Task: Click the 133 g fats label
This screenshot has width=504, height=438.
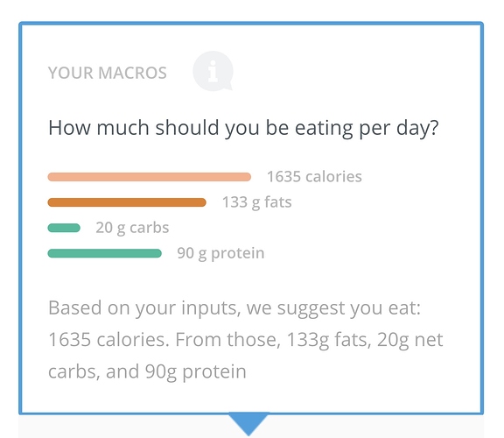Action: pyautogui.click(x=257, y=202)
